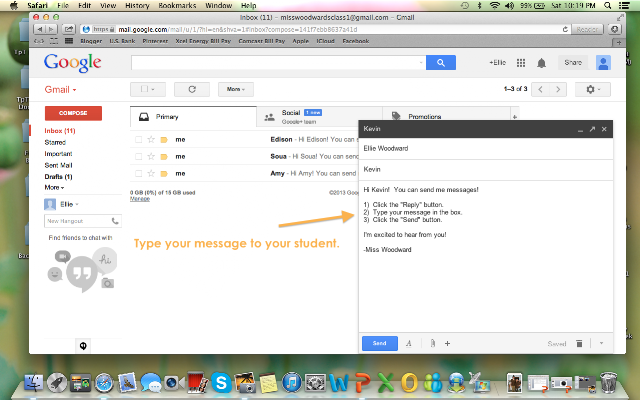This screenshot has width=640, height=400.
Task: Open the File menu
Action: [x=63, y=6]
